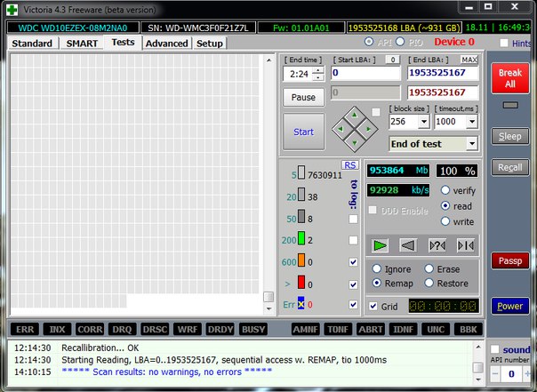Click the BUSY status indicator

click(x=253, y=330)
